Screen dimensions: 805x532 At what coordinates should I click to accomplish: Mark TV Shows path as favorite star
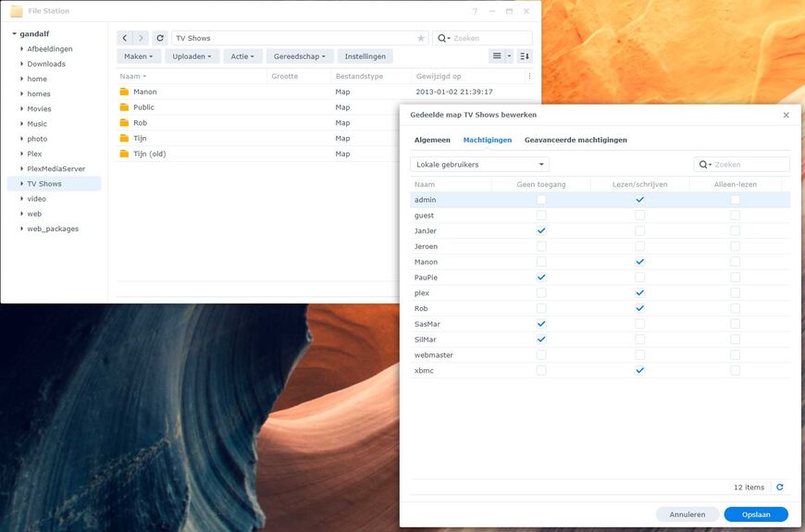tap(421, 38)
